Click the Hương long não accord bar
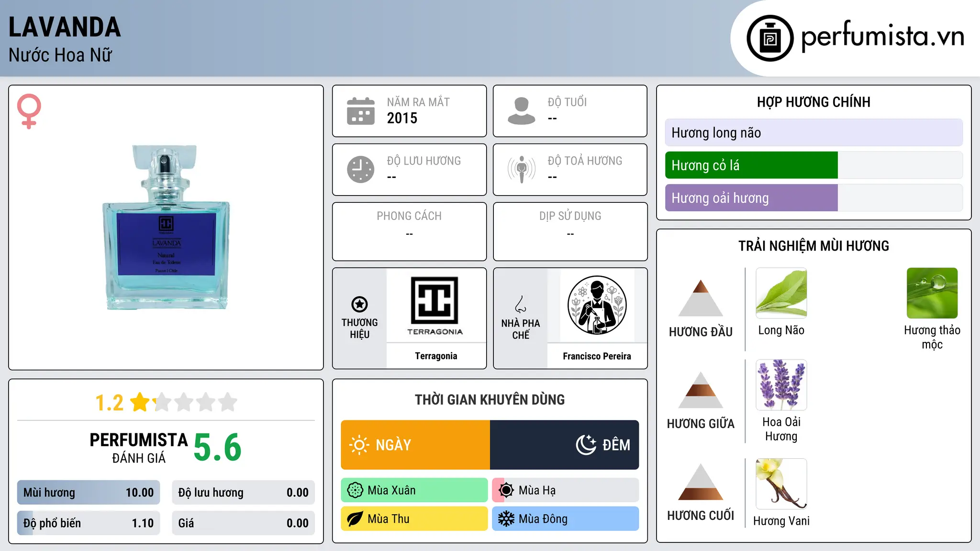980x551 pixels. click(813, 132)
